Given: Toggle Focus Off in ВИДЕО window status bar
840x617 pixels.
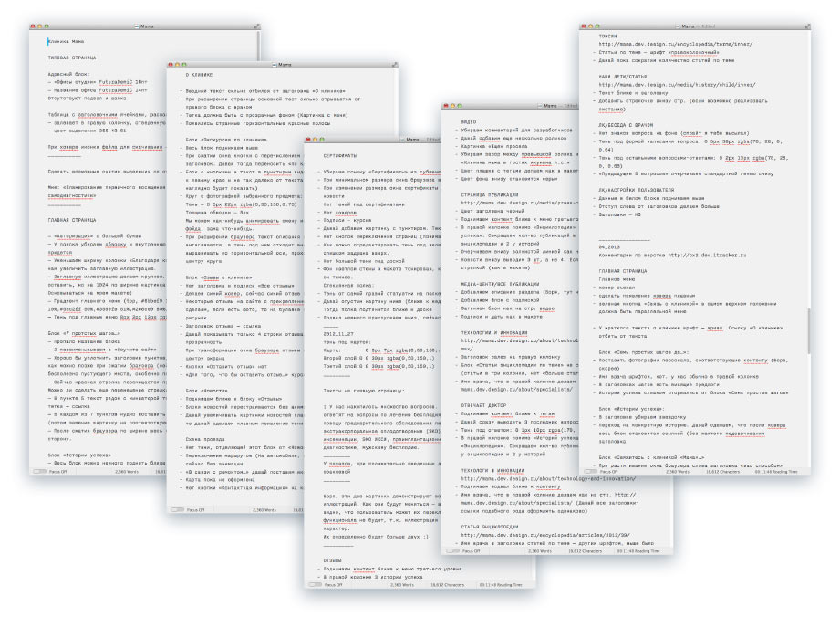Looking at the screenshot, I should 454,552.
